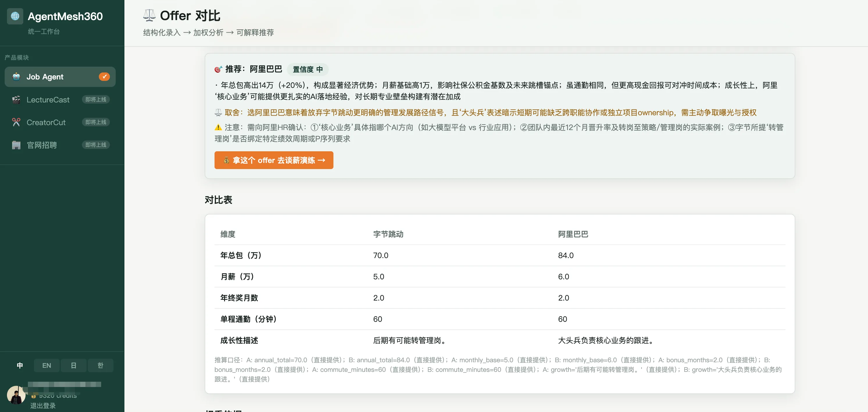Click the CreatorCut scissors icon
Viewport: 868px width, 412px height.
[x=16, y=122]
